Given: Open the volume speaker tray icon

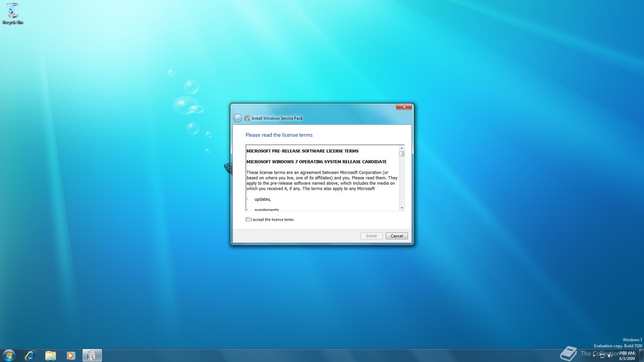Looking at the screenshot, I should [x=610, y=356].
